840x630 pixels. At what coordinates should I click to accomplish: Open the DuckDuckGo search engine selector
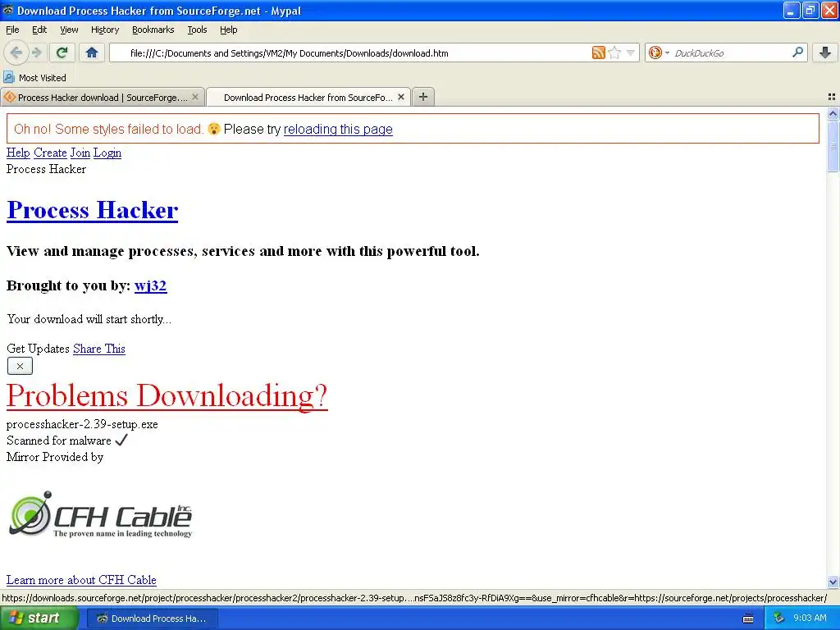[659, 52]
